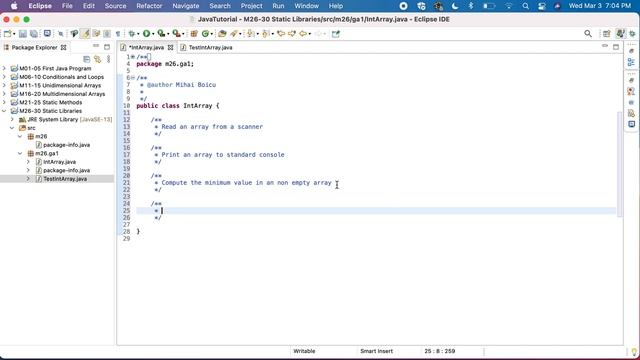Click the Next Annotation icon

coord(251,34)
